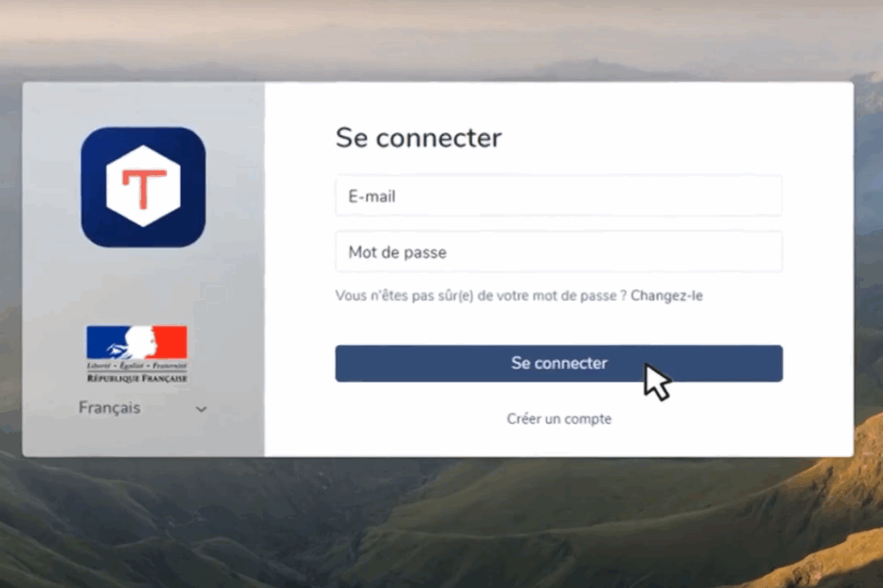Open the Français language selector
This screenshot has height=588, width=883.
pyautogui.click(x=143, y=408)
